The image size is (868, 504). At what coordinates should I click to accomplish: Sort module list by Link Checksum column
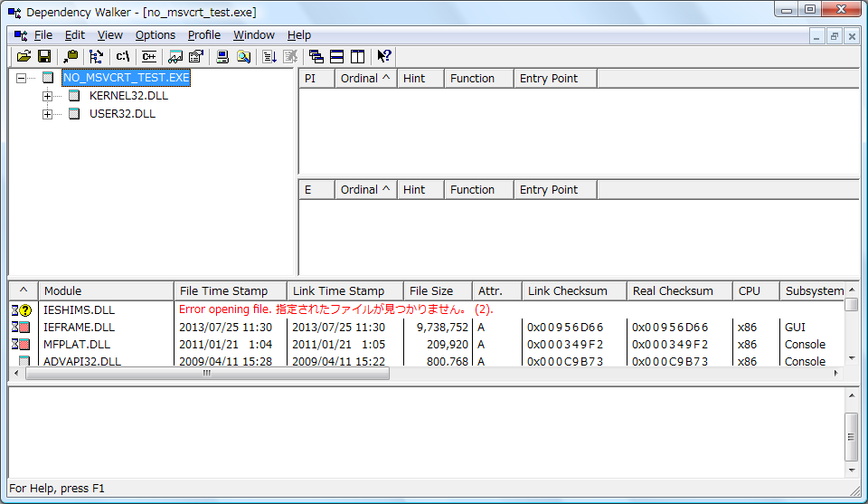coord(574,291)
